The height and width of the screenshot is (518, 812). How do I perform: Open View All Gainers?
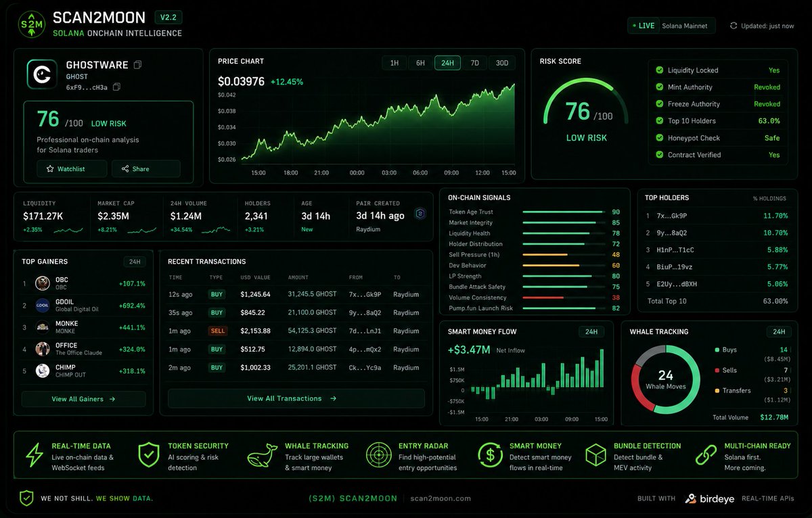pos(84,399)
